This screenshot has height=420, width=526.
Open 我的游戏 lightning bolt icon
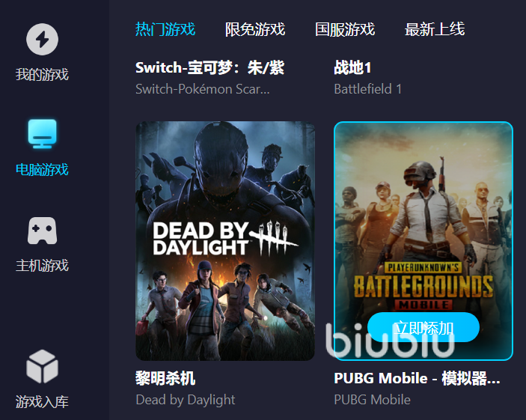coord(42,39)
